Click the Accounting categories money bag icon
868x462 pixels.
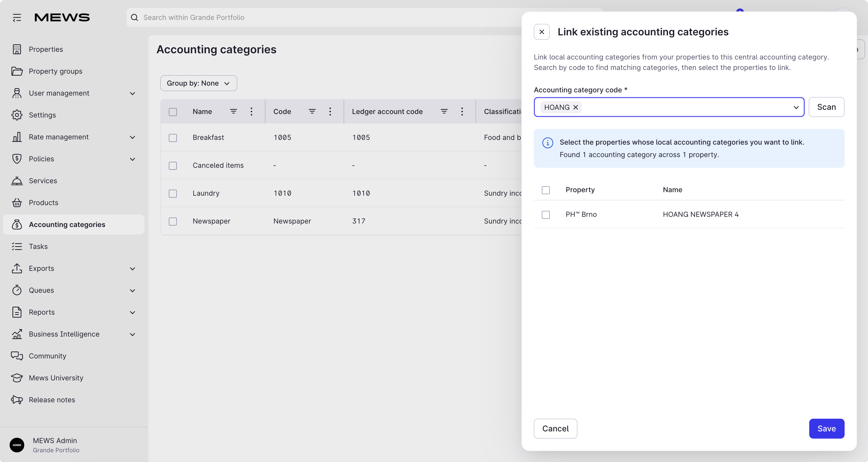[17, 224]
